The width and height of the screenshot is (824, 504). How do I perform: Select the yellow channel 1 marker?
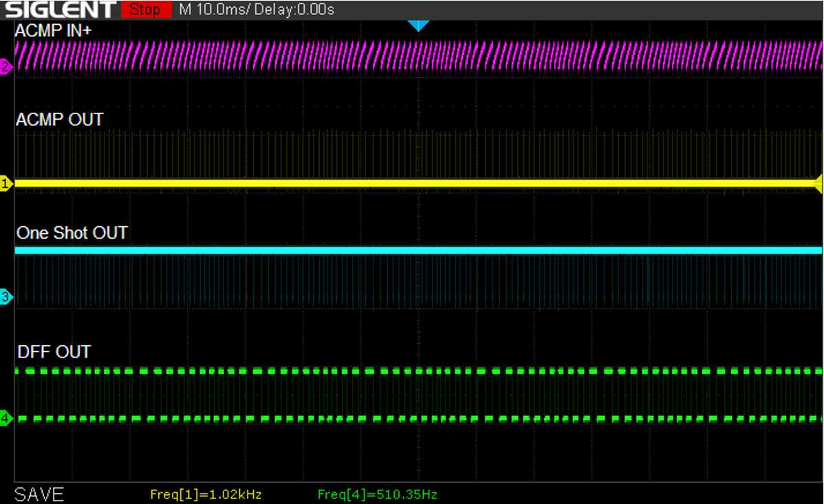point(6,184)
